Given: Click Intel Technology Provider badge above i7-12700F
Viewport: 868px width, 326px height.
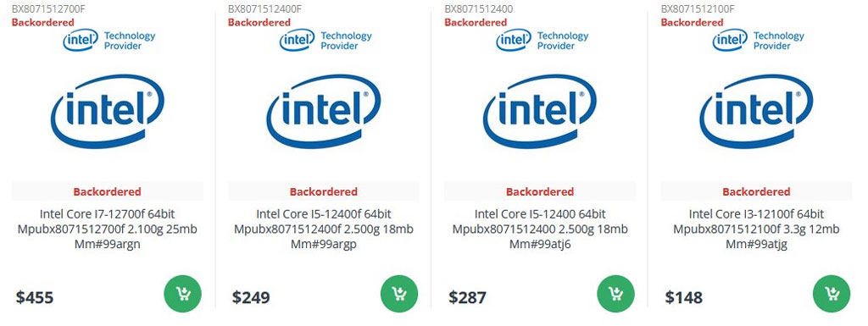Looking at the screenshot, I should [x=109, y=41].
